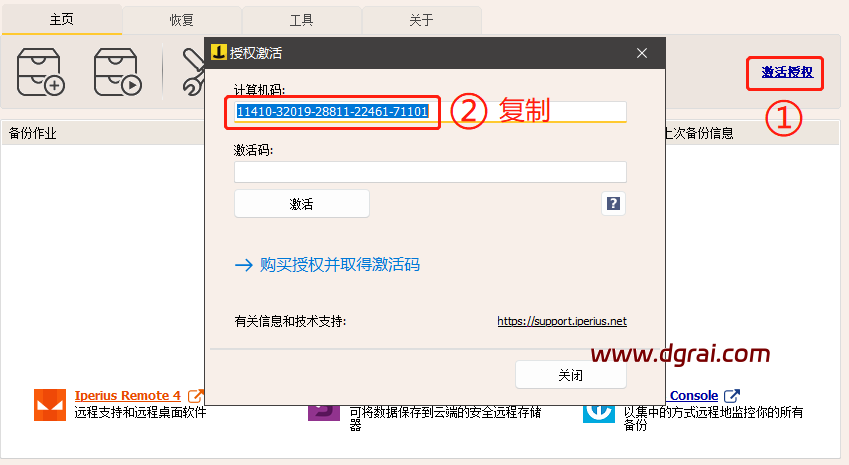Go to the 关于 tab
This screenshot has width=849, height=465.
[421, 20]
